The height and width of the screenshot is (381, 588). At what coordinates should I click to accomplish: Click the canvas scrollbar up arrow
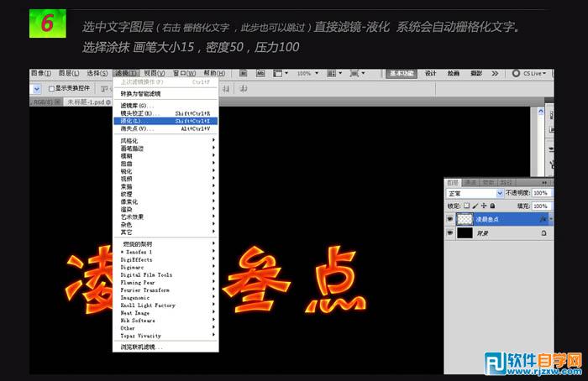[541, 112]
